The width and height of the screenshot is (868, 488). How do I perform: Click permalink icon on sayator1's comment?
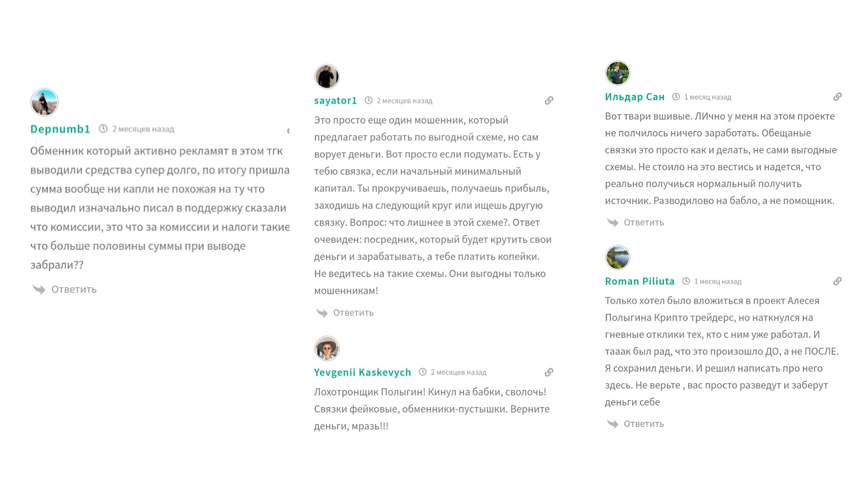[549, 100]
